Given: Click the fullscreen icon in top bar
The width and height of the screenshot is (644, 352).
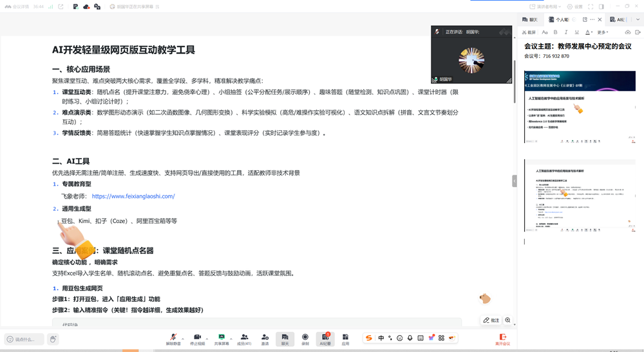Looking at the screenshot, I should (591, 6).
